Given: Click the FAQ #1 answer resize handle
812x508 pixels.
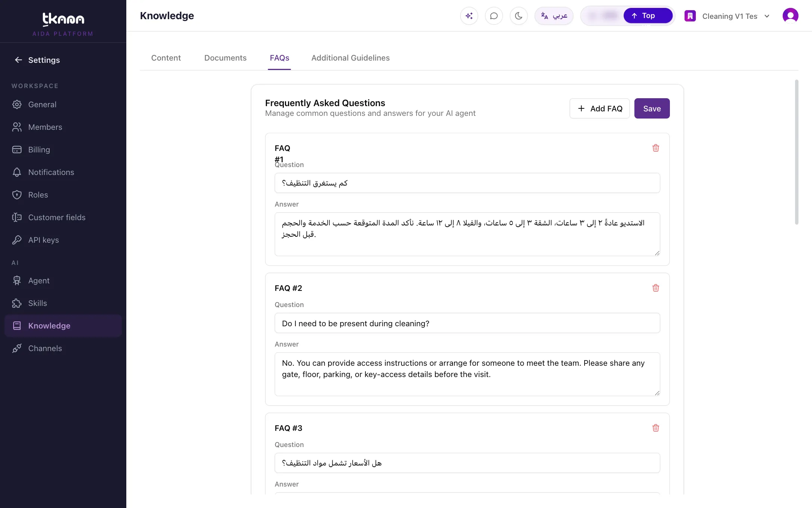Looking at the screenshot, I should click(x=657, y=253).
